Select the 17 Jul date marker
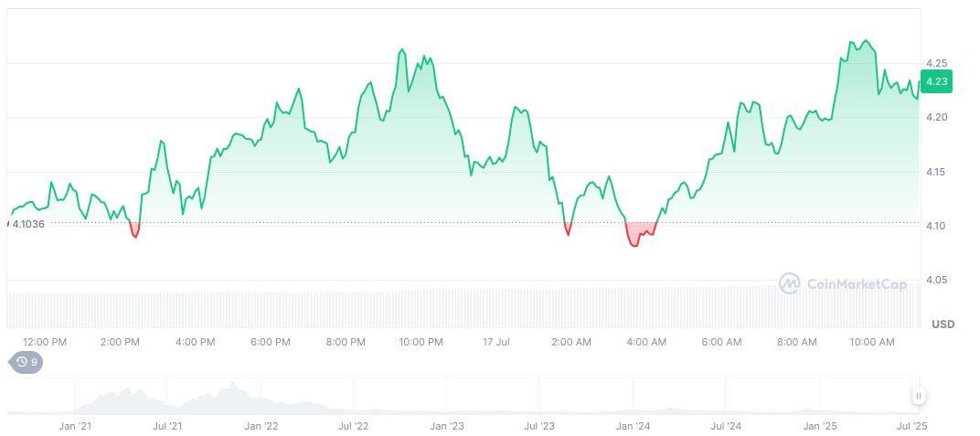The height and width of the screenshot is (436, 980). (495, 342)
